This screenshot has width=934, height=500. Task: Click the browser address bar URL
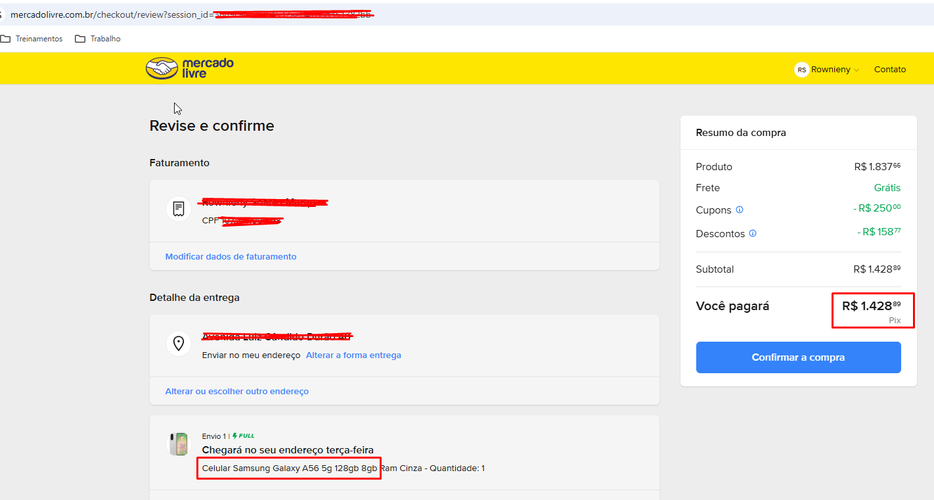coord(191,14)
